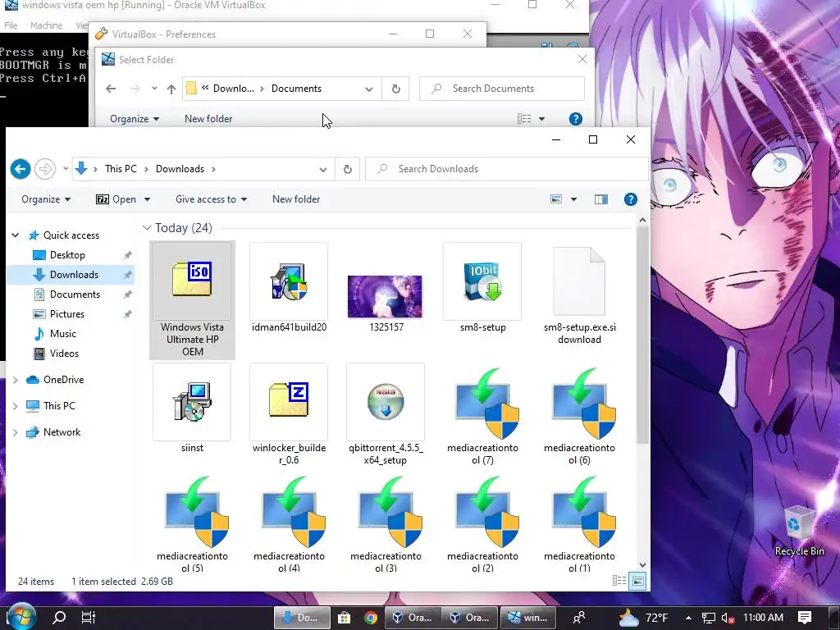
Task: Select the mediacreationtool (7) file
Action: (482, 414)
